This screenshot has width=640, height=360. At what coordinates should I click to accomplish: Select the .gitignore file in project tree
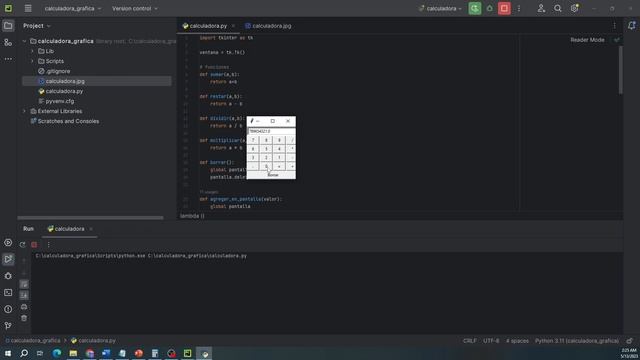[x=54, y=71]
